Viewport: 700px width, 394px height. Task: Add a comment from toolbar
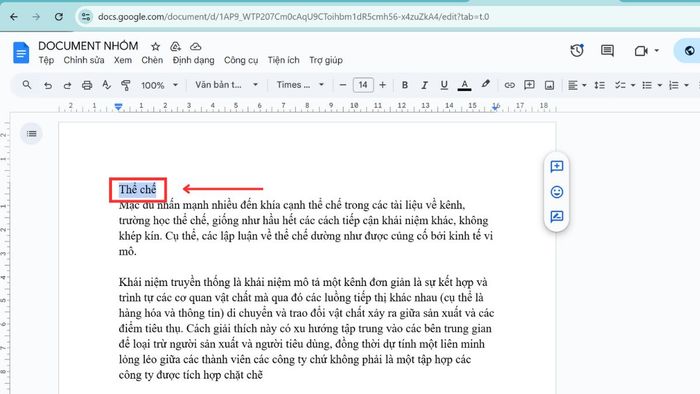(529, 85)
